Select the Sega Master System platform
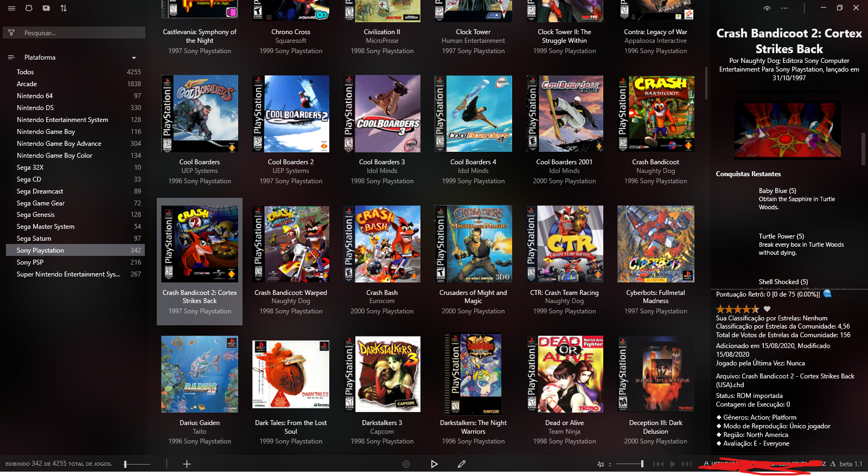Viewport: 868px width, 476px height. (x=75, y=227)
